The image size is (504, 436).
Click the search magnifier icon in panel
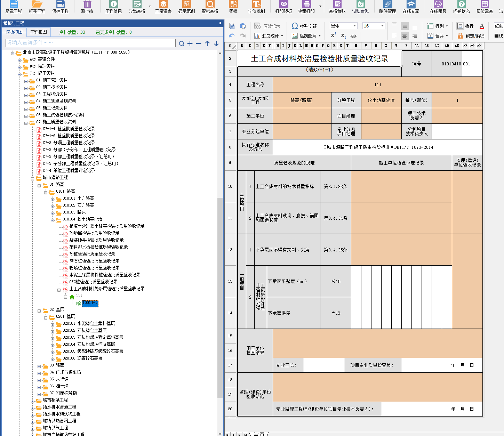182,43
